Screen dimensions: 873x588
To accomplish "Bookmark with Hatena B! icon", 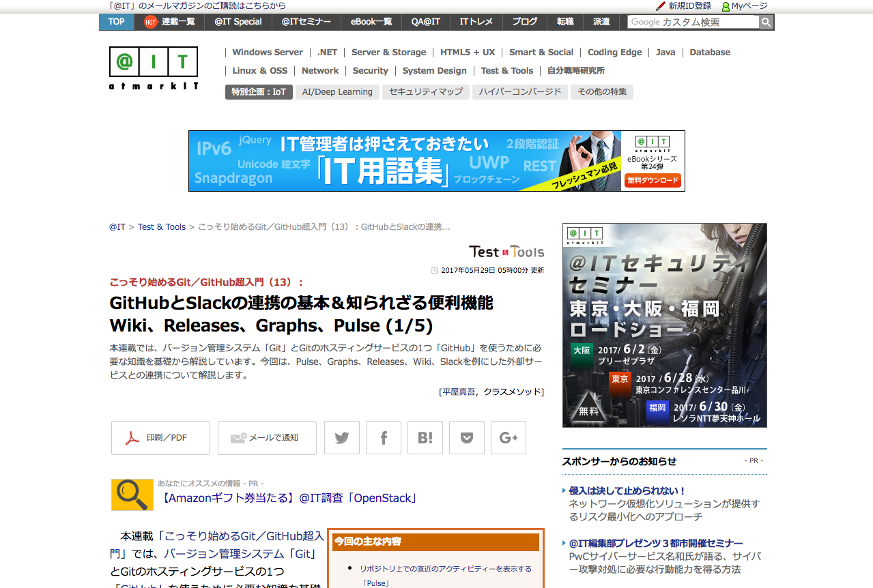I will 425,438.
